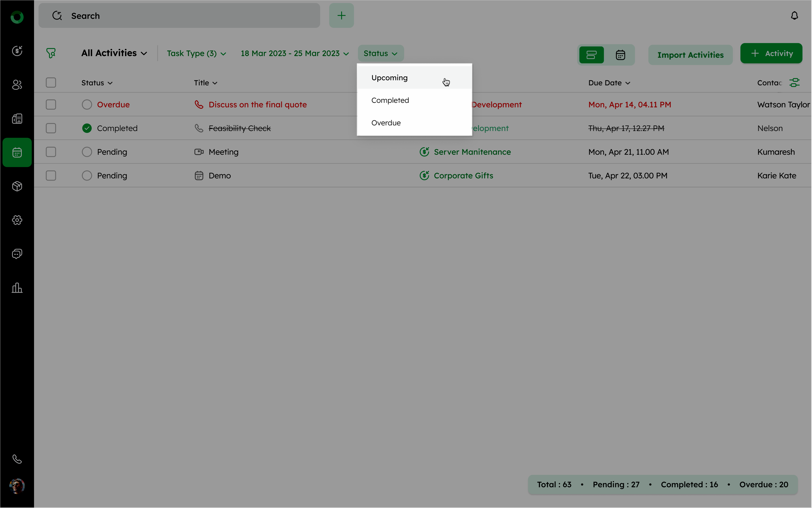Open the products box icon in sidebar
Viewport: 812px width, 508px height.
(x=17, y=186)
